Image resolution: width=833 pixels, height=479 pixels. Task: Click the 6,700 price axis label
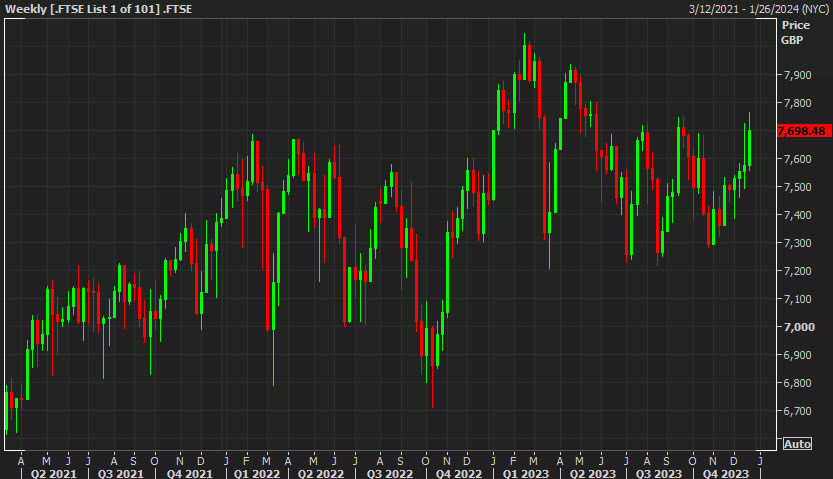[x=797, y=411]
